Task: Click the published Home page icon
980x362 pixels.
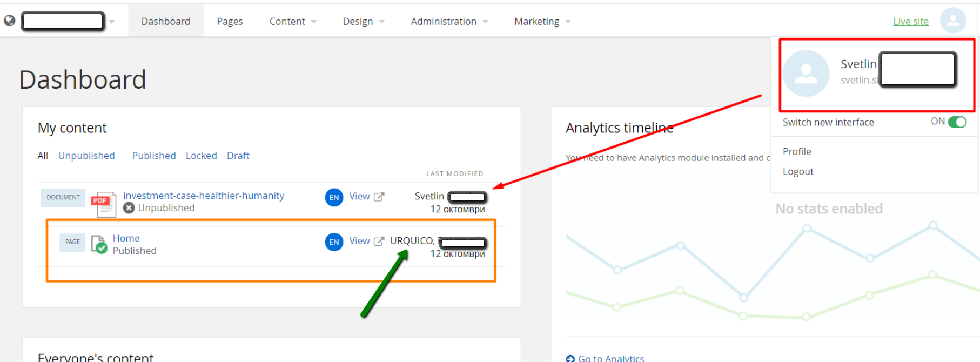Action: pos(99,244)
